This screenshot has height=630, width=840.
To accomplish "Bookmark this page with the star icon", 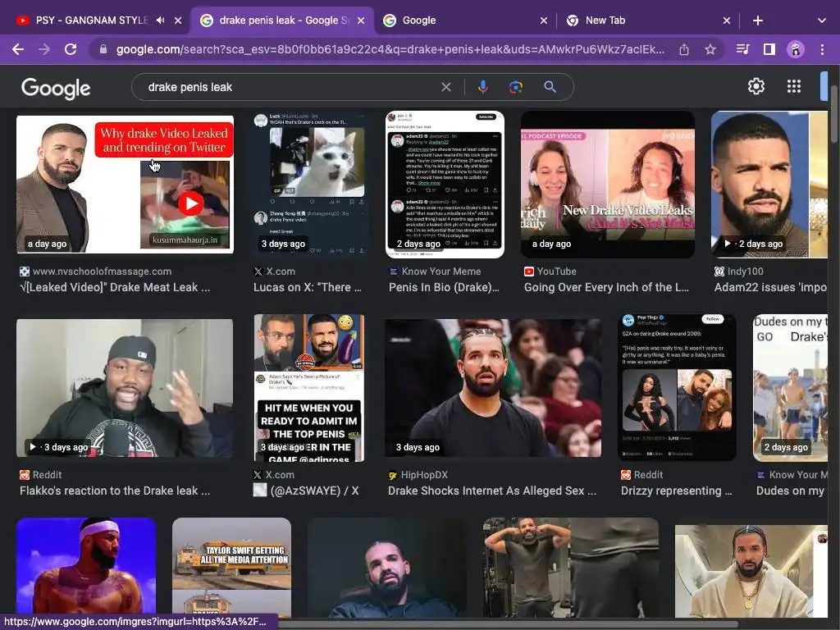I will click(x=710, y=49).
